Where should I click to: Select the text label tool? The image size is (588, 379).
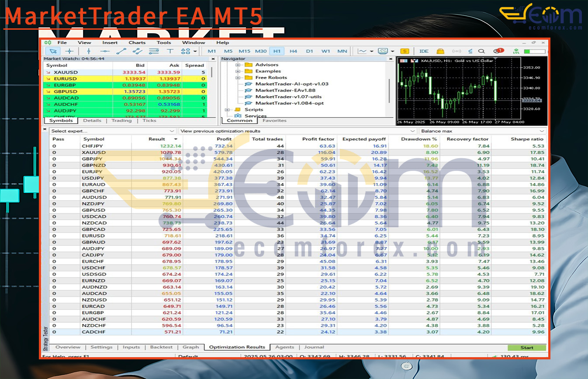(170, 51)
